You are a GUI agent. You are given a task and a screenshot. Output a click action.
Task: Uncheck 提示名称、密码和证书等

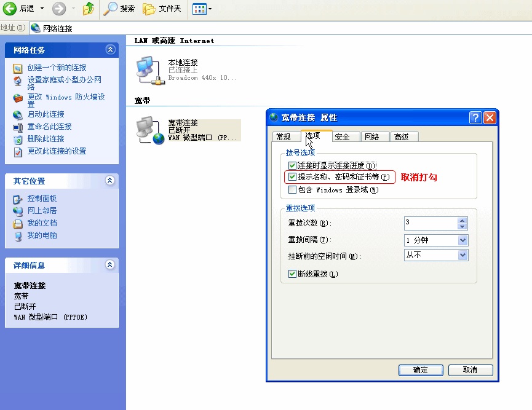pos(293,178)
